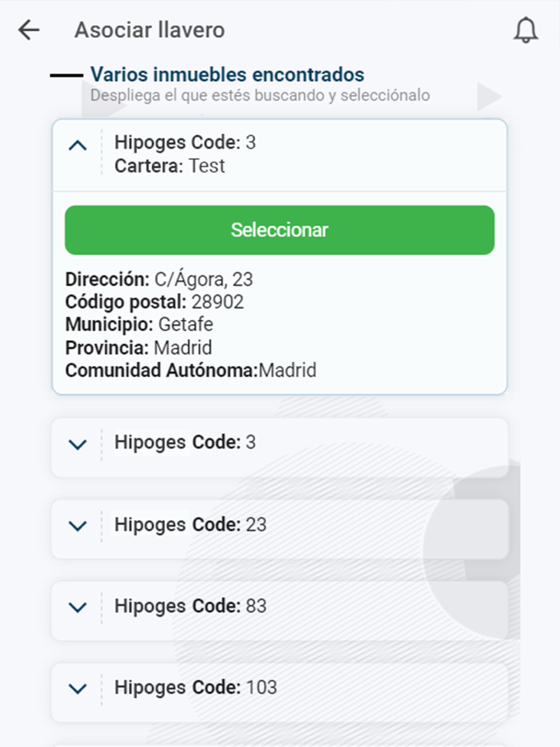
Task: Open the notifications bell
Action: pos(526,30)
